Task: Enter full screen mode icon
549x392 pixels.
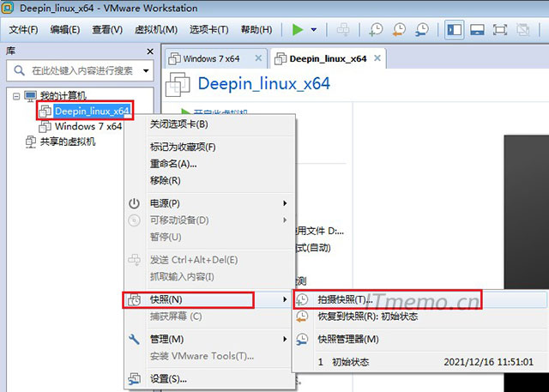Action: pos(499,30)
